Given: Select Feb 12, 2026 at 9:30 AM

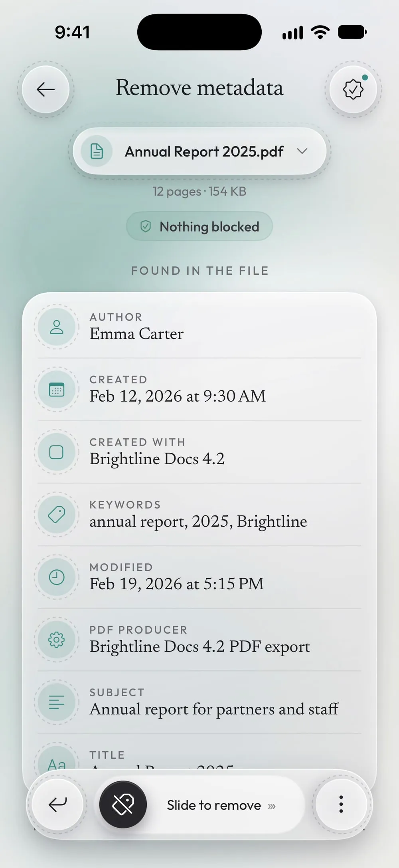Looking at the screenshot, I should click(x=178, y=396).
